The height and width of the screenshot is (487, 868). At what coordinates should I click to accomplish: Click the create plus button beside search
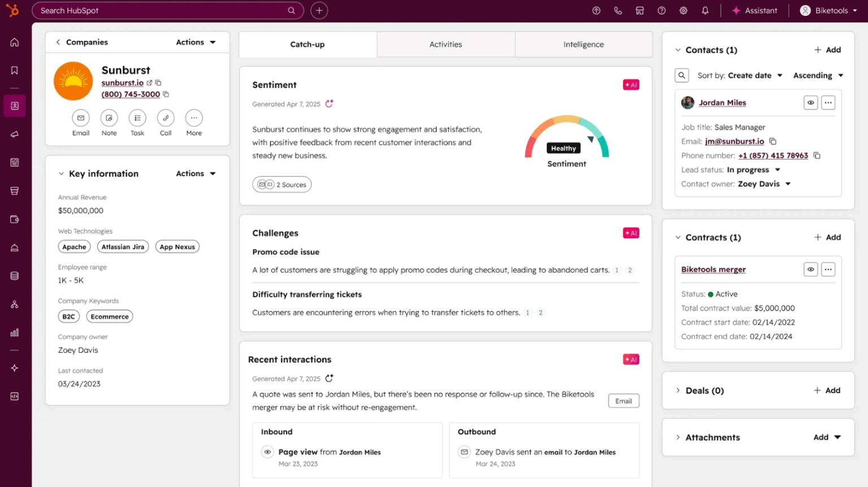(x=319, y=11)
